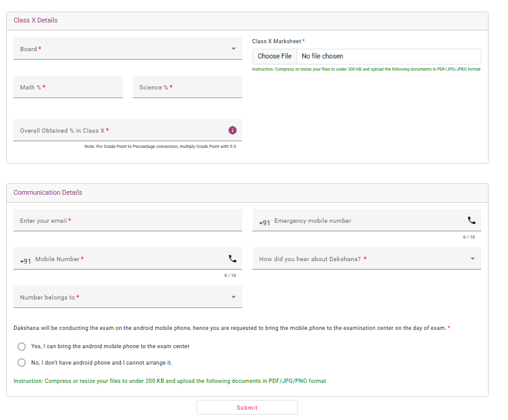The image size is (508, 420).
Task: Focus the Math % field
Action: coord(68,87)
